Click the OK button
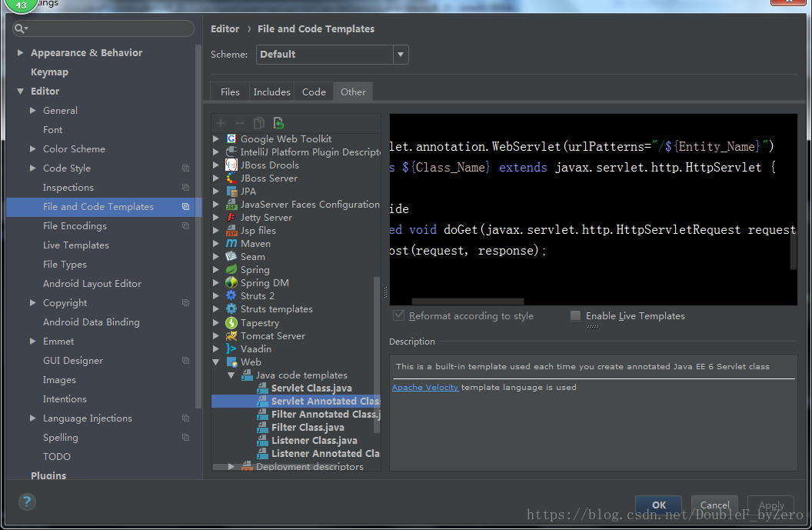 [659, 505]
